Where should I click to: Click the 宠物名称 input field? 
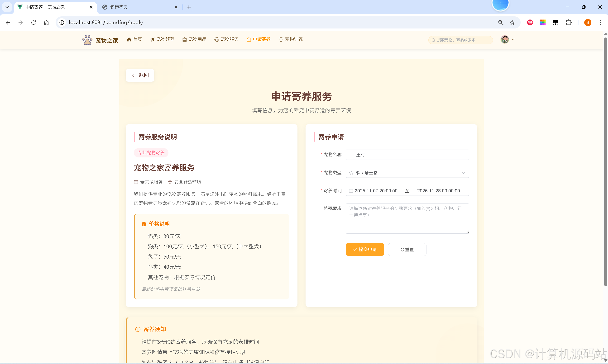point(407,155)
